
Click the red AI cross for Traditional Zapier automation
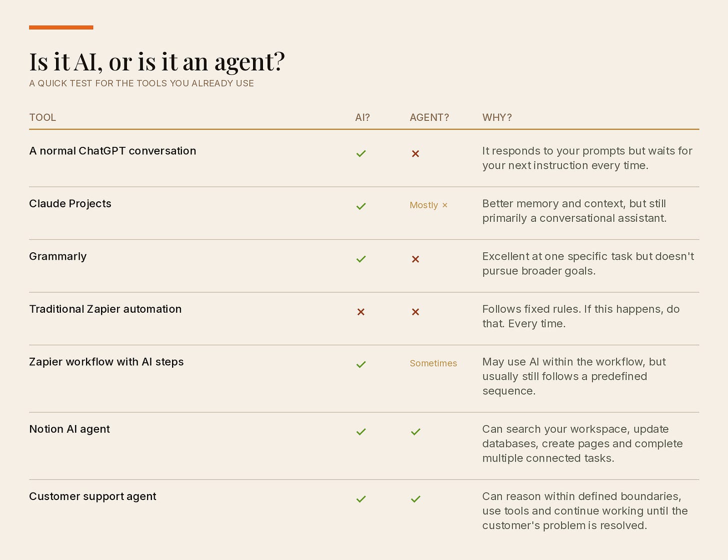[x=361, y=312]
